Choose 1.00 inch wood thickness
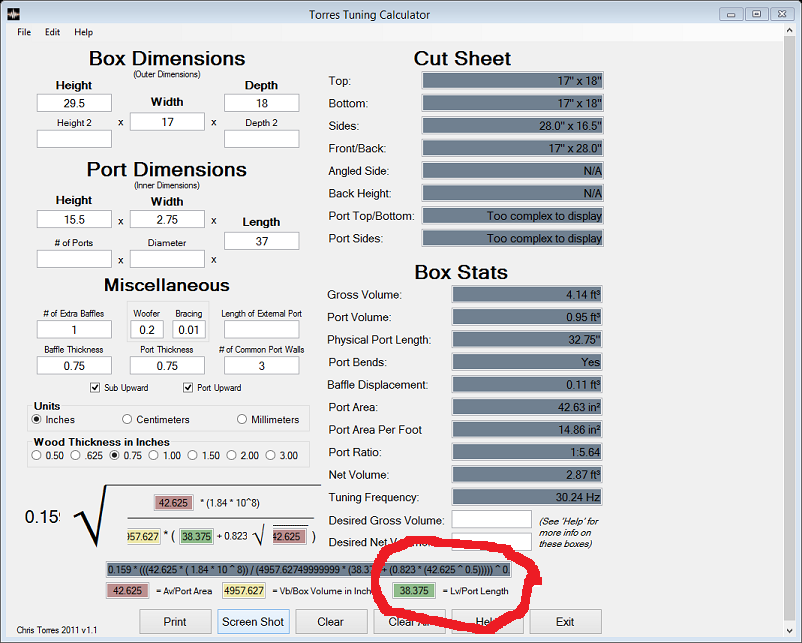Viewport: 802px width, 643px height. tap(155, 455)
